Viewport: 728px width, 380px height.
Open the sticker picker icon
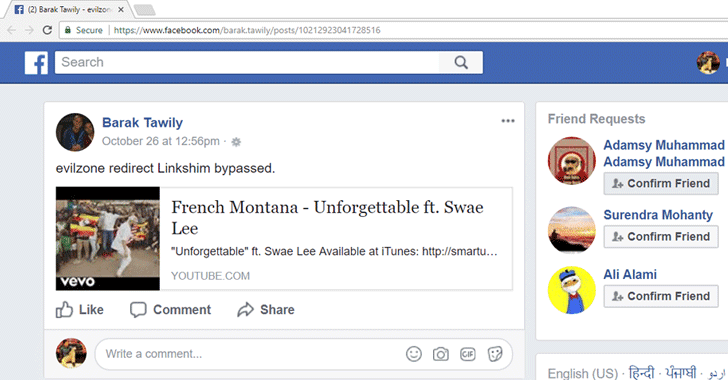coord(495,354)
